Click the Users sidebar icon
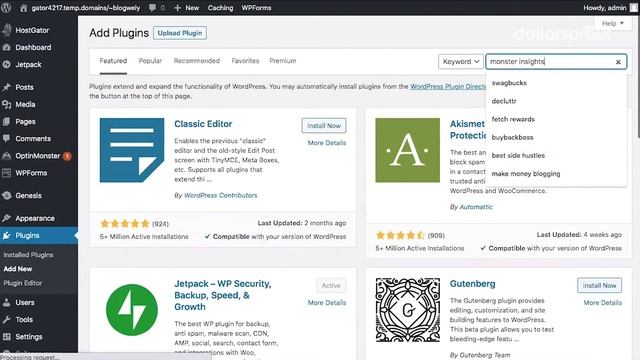This screenshot has height=360, width=640. point(7,302)
